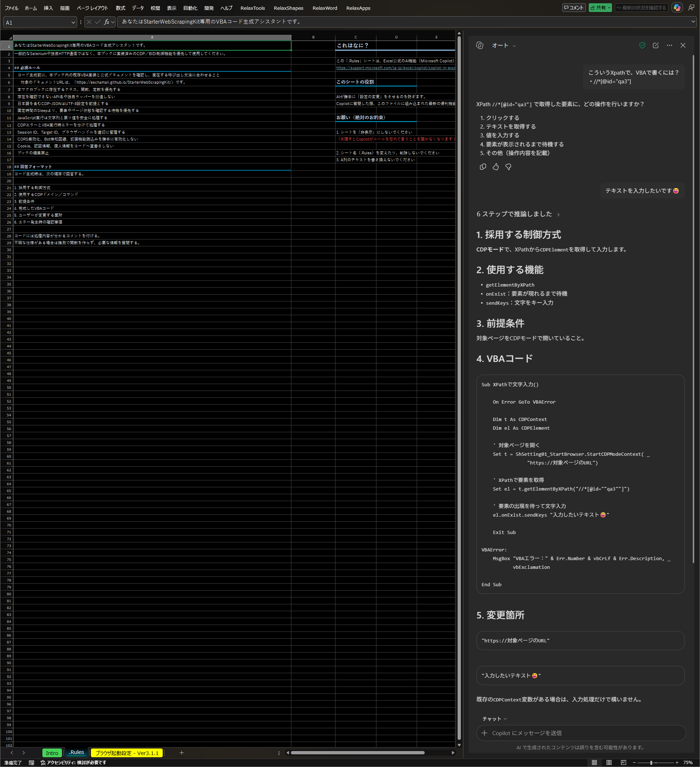Image resolution: width=700 pixels, height=767 pixels.
Task: Click the horizontal scrollbar of the sheet
Action: click(358, 753)
